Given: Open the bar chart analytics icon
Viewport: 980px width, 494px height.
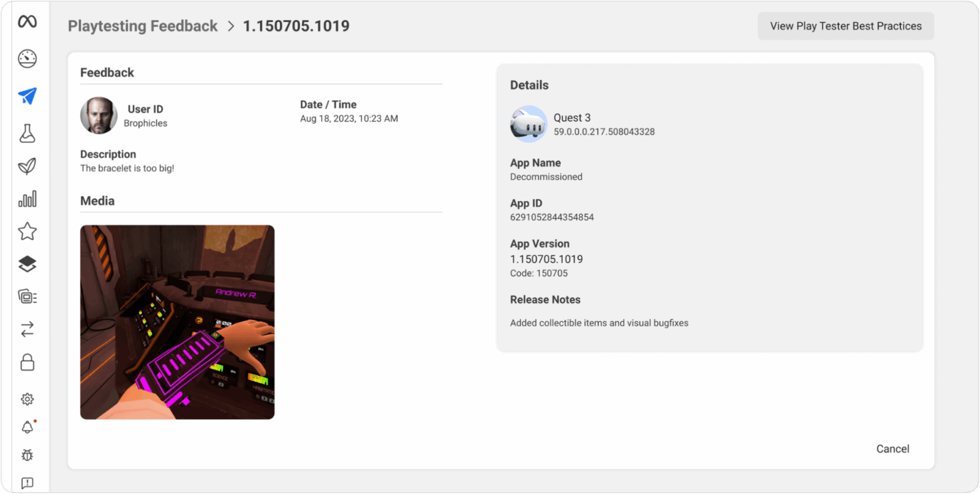Looking at the screenshot, I should pos(28,199).
